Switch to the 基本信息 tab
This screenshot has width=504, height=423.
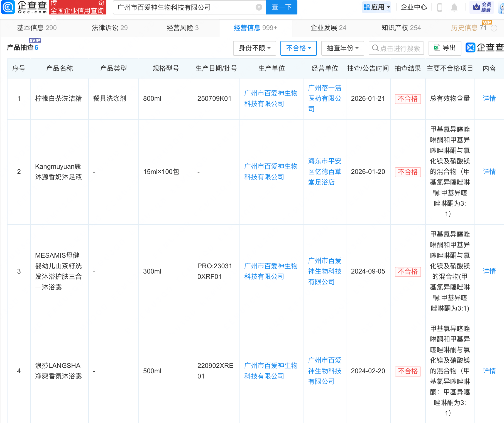37,28
